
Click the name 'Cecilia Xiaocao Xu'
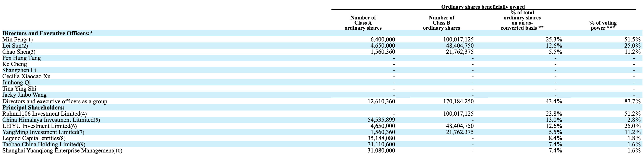click(x=26, y=76)
